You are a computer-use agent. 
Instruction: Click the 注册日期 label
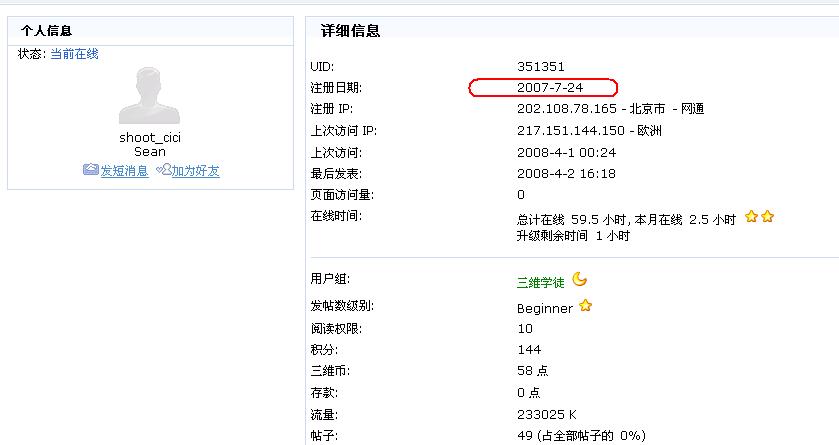(336, 88)
